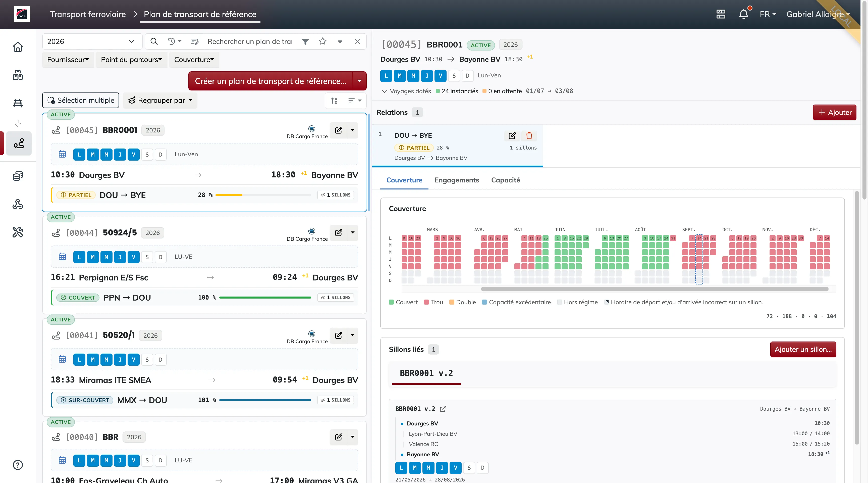Open the FR language menu

(x=768, y=14)
